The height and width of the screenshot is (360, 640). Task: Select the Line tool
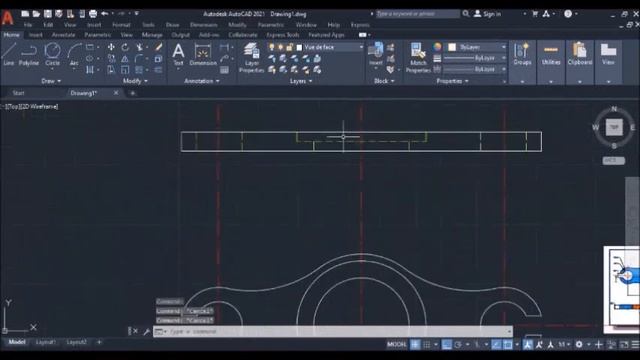(x=9, y=54)
